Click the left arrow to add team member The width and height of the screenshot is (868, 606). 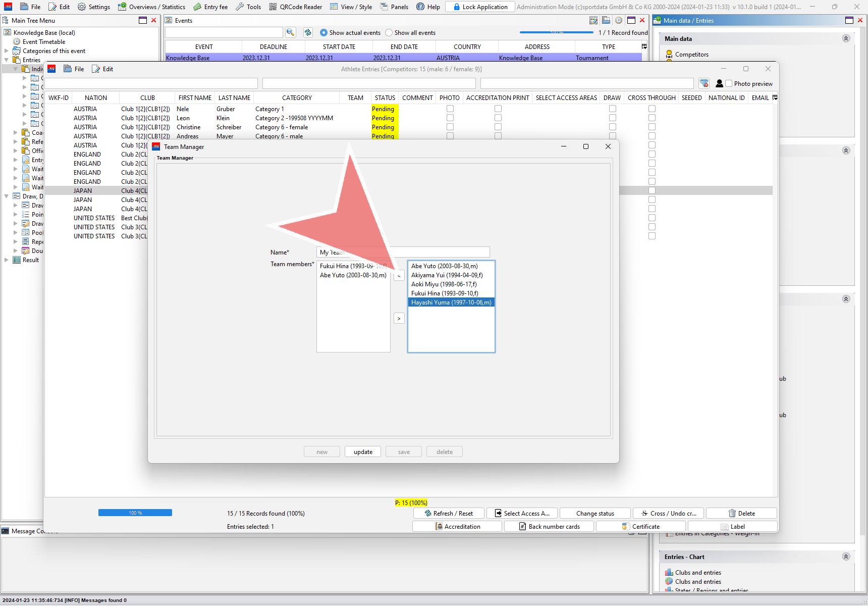tap(399, 276)
